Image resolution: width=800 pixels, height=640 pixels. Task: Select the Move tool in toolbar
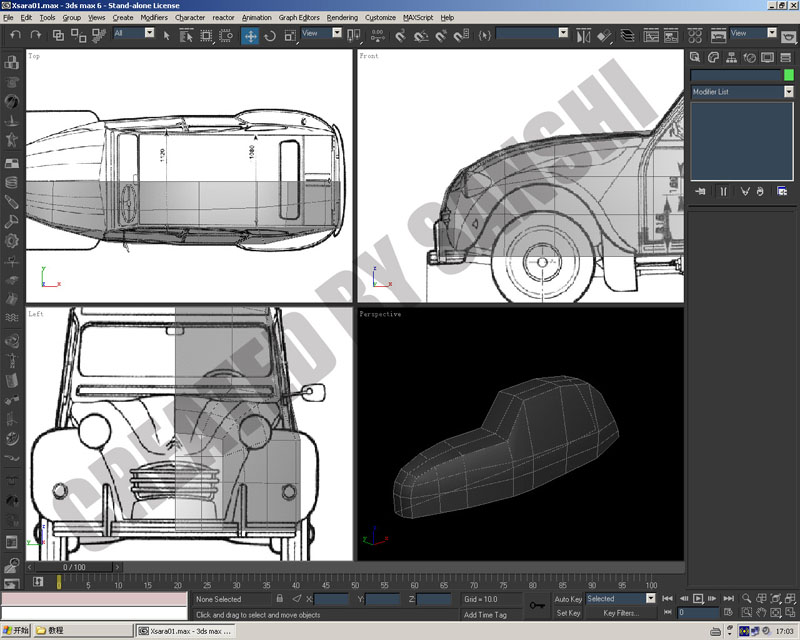[x=250, y=36]
